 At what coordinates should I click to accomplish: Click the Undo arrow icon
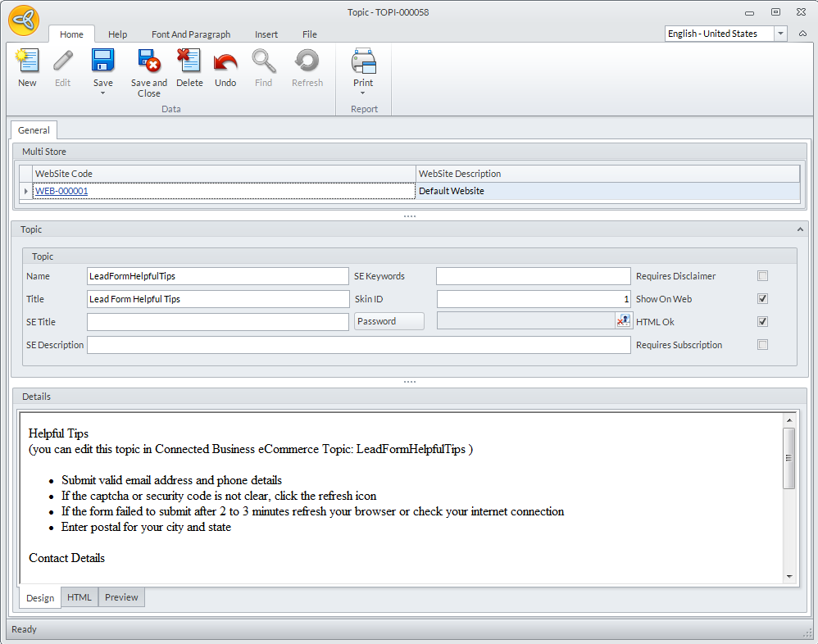pos(225,61)
